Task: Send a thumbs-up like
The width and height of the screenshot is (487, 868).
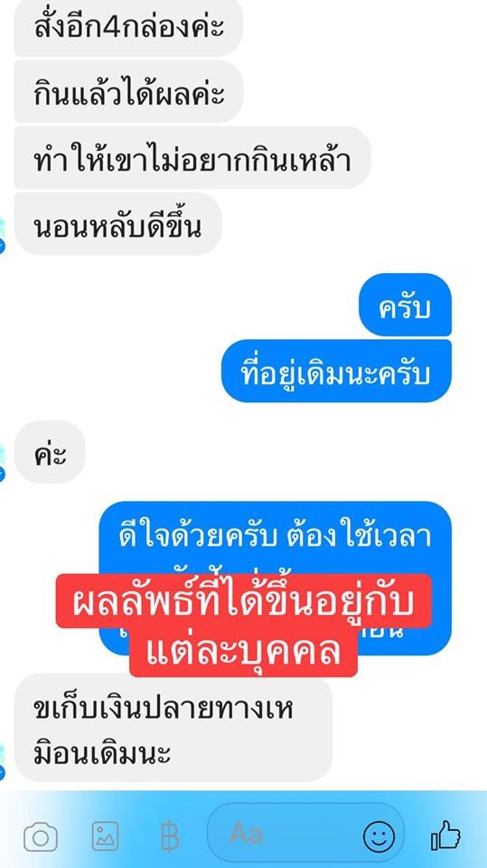Action: [445, 835]
